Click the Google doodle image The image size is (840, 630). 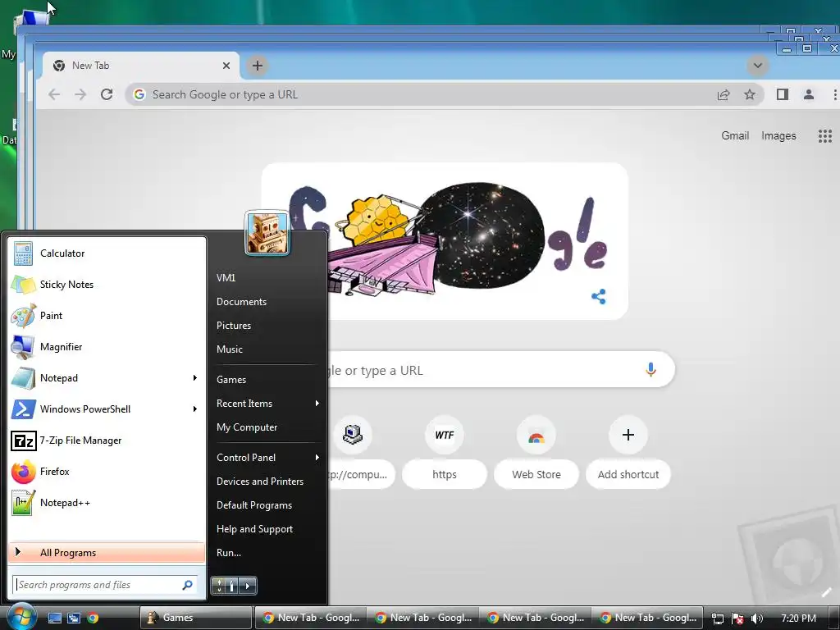445,241
